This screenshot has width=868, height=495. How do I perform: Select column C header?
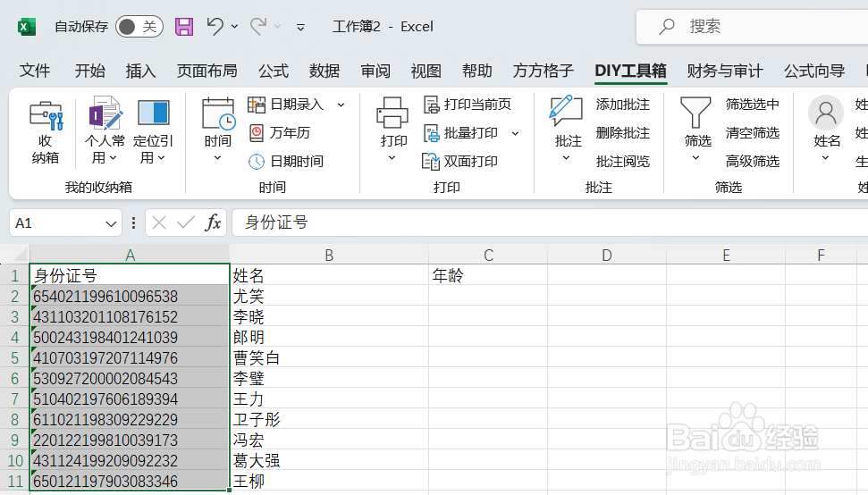pyautogui.click(x=488, y=255)
